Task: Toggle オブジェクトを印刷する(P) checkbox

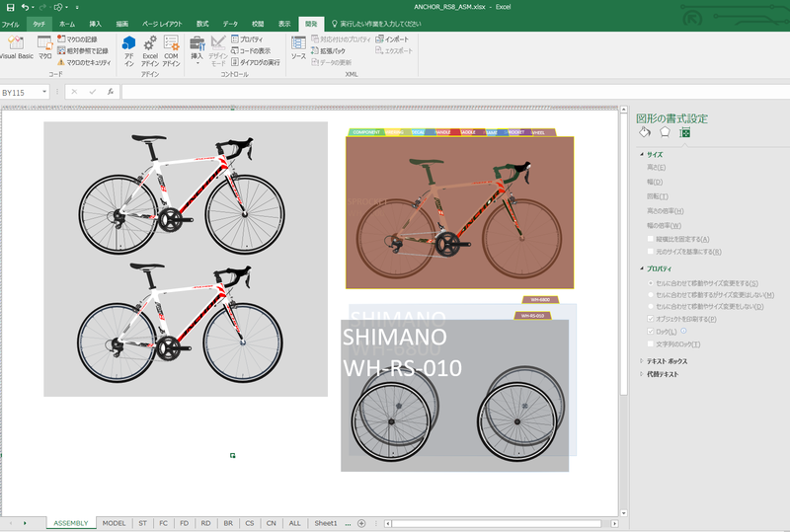Action: [651, 319]
